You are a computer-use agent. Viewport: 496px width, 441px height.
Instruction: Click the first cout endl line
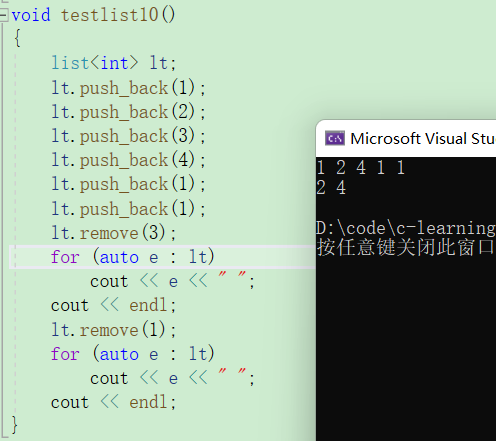[x=113, y=305]
